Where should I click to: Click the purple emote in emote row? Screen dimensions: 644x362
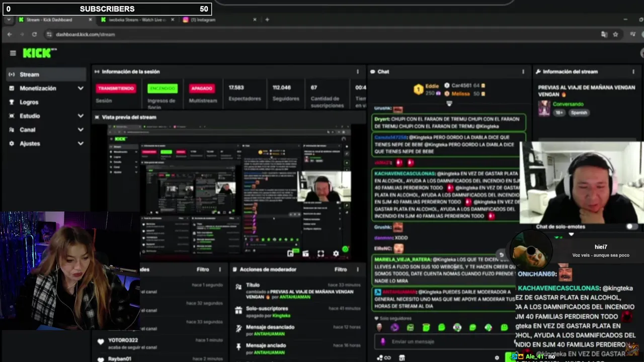394,328
